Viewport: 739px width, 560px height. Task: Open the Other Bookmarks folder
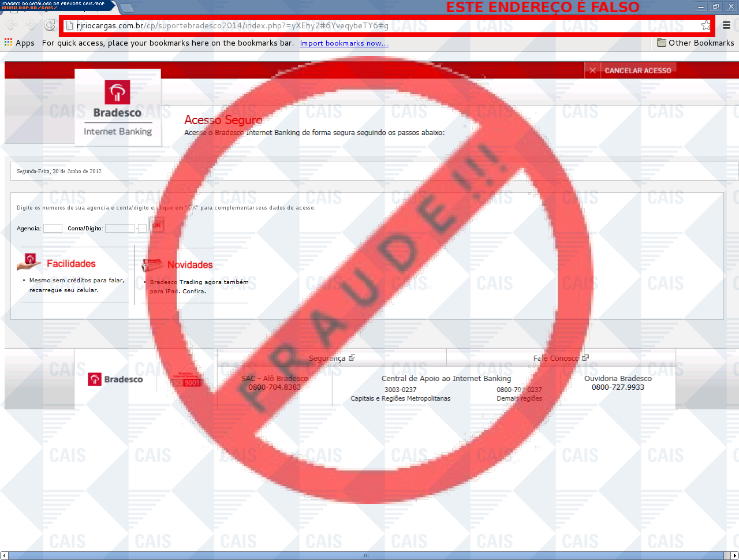pos(695,43)
